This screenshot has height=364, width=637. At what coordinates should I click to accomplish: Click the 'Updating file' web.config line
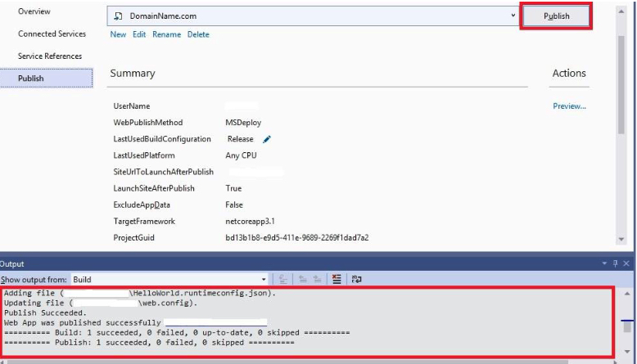[101, 303]
